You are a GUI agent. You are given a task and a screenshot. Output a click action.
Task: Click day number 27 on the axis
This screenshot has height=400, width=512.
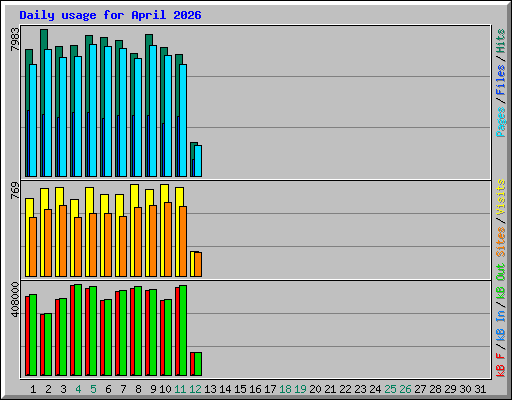420,389
